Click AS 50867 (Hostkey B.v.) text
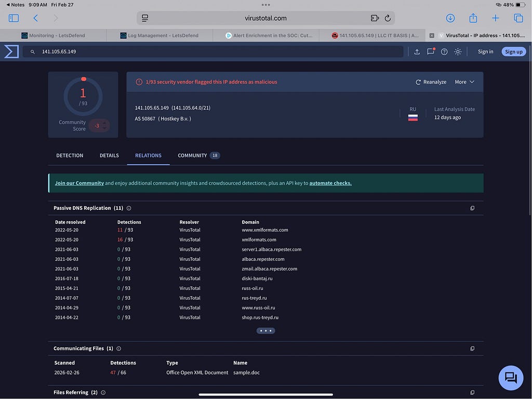The image size is (532, 399). [163, 119]
